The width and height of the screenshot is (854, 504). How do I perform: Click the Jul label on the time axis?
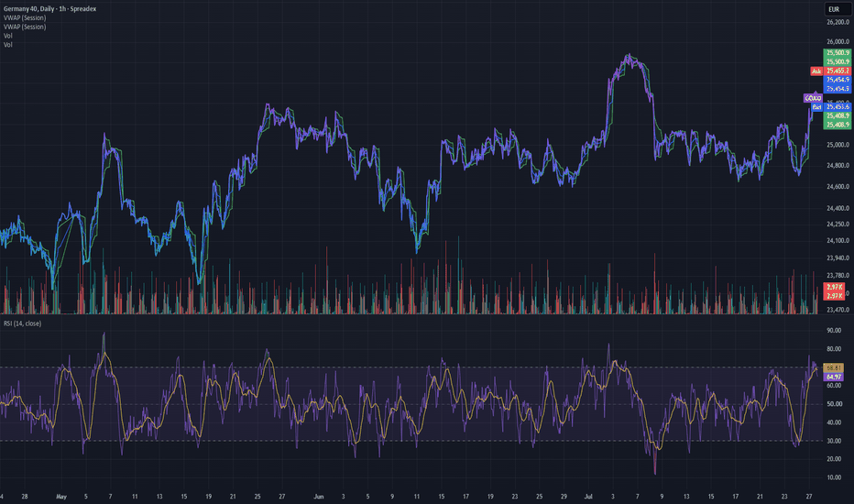pyautogui.click(x=588, y=497)
